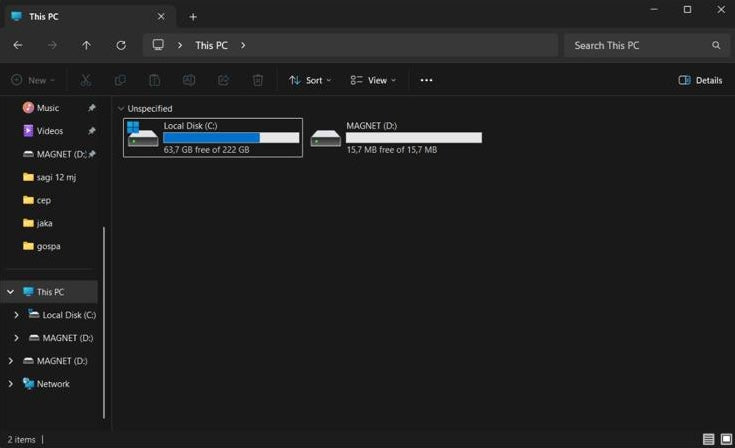
Task: Click the Copy icon in toolbar
Action: click(120, 80)
